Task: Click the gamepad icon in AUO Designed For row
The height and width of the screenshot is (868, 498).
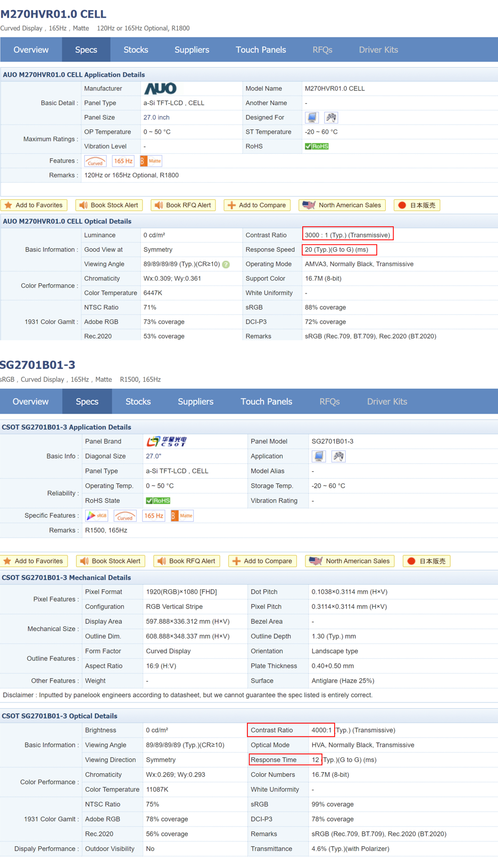Action: (x=331, y=118)
